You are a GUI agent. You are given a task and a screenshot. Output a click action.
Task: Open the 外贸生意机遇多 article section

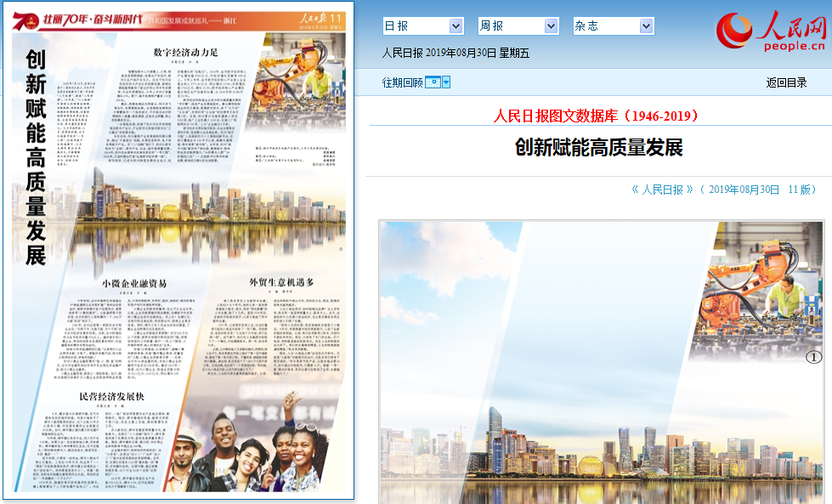(x=281, y=281)
